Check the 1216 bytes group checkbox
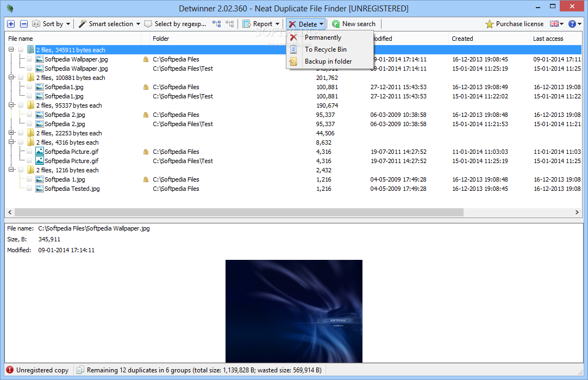This screenshot has height=380, width=588. click(21, 170)
